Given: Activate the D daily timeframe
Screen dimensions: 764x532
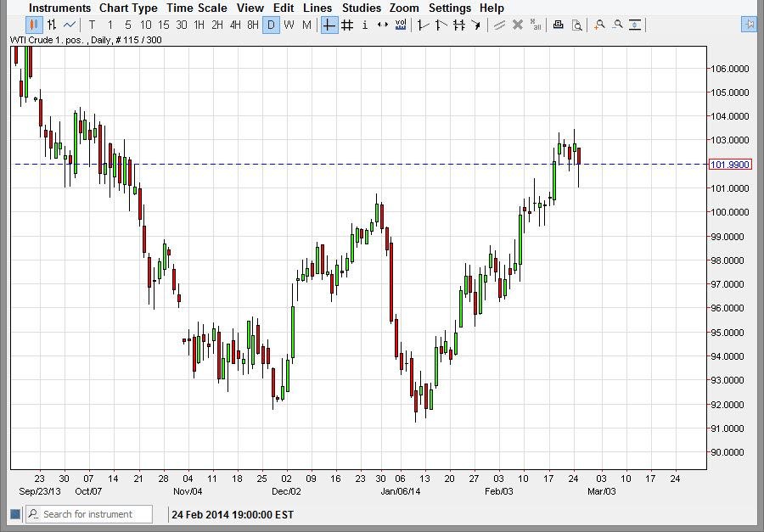Looking at the screenshot, I should pos(271,25).
